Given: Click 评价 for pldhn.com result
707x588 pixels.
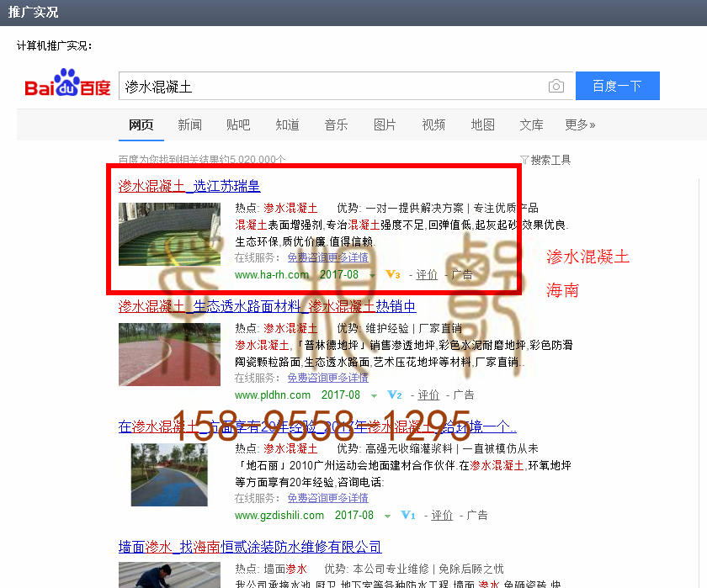Looking at the screenshot, I should pos(428,395).
